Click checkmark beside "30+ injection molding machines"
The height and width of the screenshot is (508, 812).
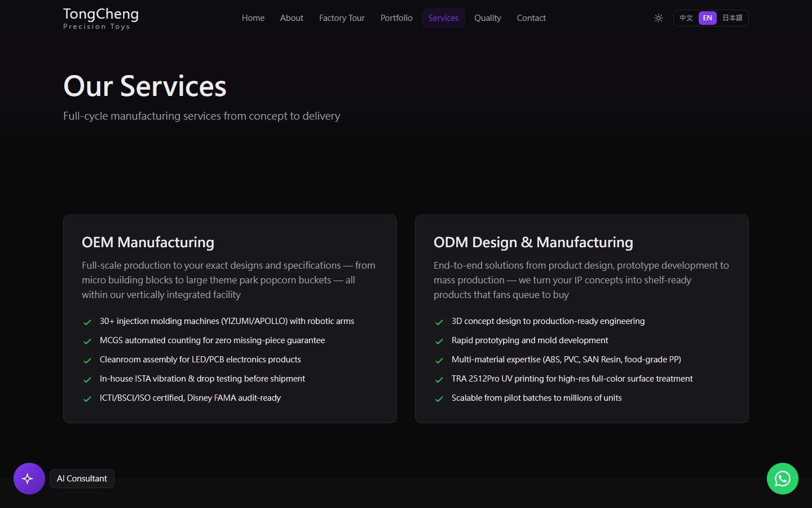pyautogui.click(x=87, y=322)
